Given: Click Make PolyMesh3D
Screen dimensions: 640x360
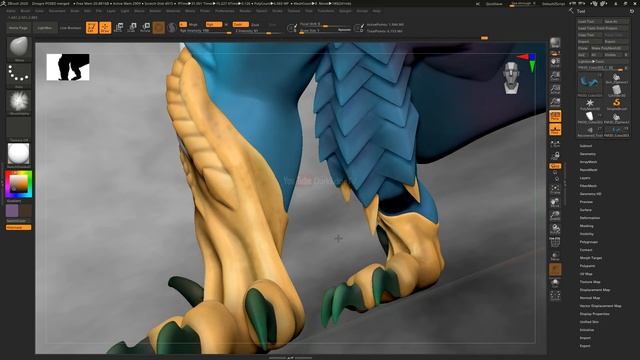Looking at the screenshot, I should (x=609, y=48).
